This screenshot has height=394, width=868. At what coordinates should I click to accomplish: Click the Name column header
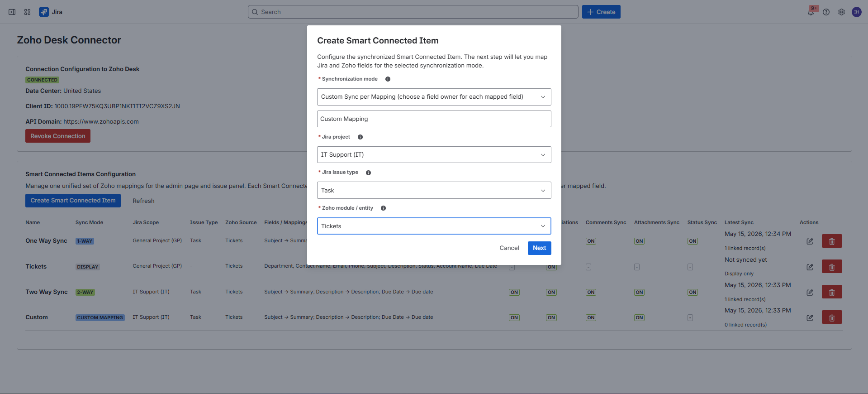click(x=33, y=223)
